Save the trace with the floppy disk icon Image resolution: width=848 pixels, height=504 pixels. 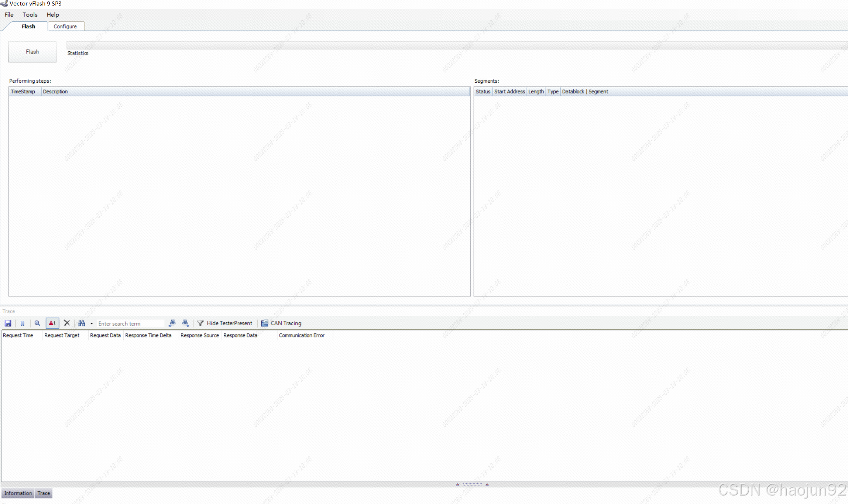point(8,323)
